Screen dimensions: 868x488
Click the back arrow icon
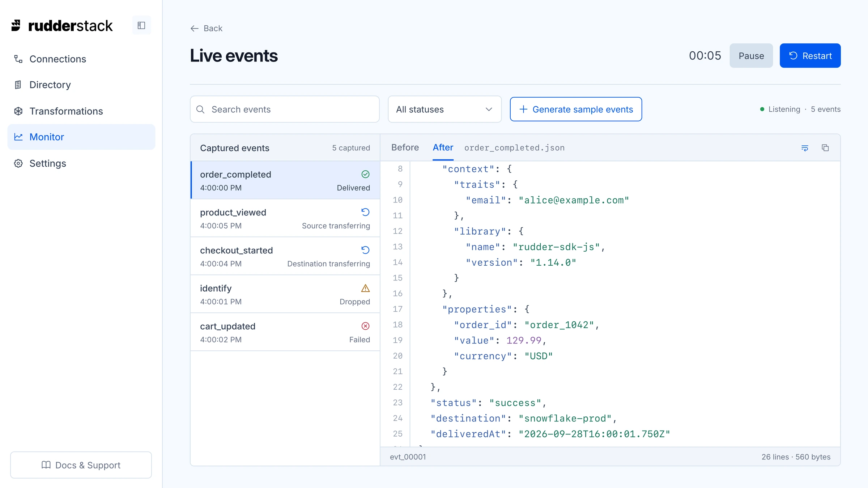pyautogui.click(x=195, y=29)
